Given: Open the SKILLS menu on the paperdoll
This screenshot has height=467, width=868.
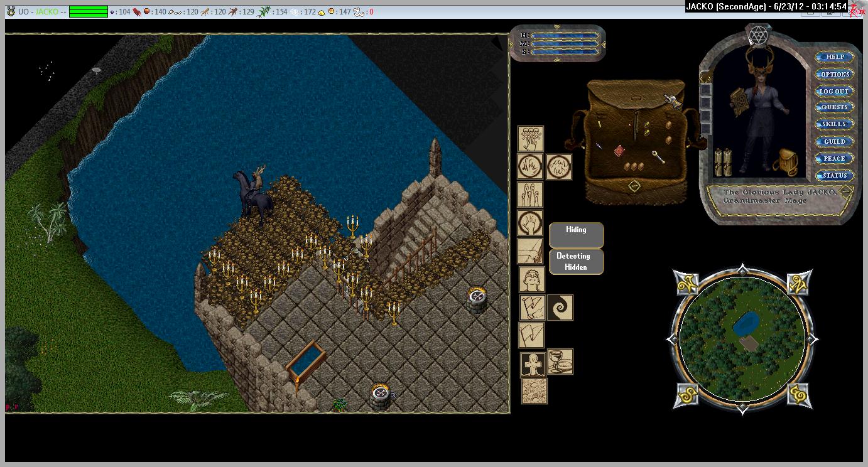Looking at the screenshot, I should [835, 124].
